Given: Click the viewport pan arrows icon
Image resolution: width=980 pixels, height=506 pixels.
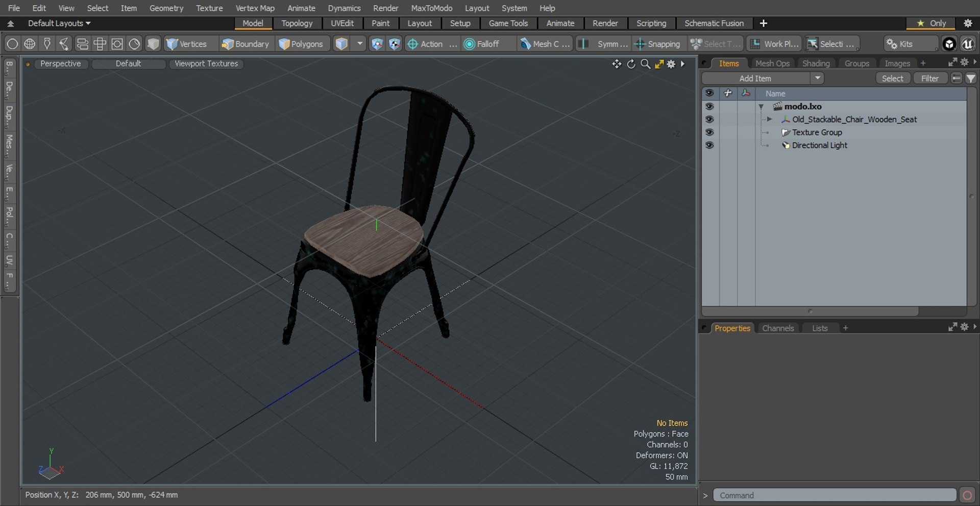Looking at the screenshot, I should (x=617, y=64).
